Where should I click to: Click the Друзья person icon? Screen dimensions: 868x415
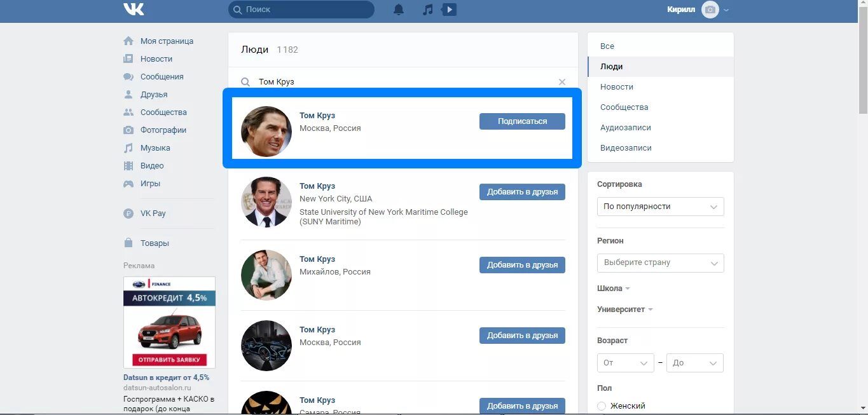pos(128,95)
